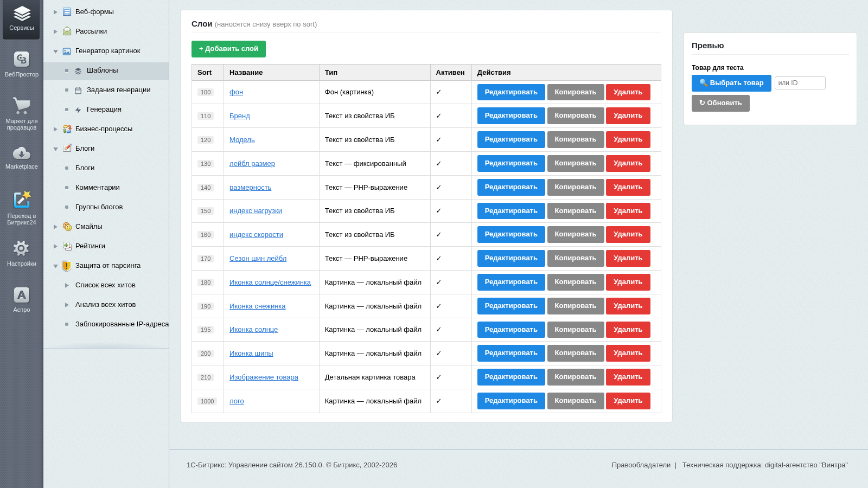Open the Изображение товара layer link

click(x=264, y=377)
